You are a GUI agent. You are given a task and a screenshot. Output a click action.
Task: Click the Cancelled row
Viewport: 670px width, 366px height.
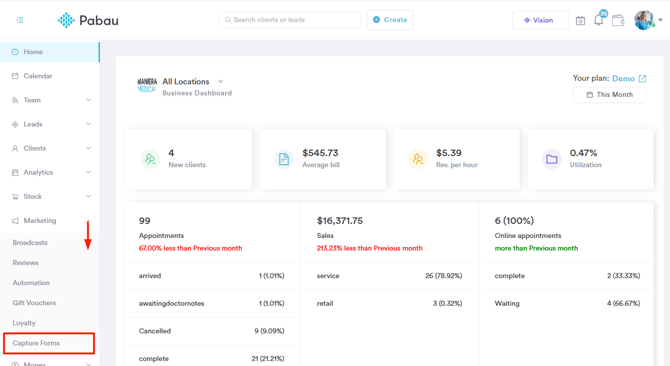pos(212,331)
